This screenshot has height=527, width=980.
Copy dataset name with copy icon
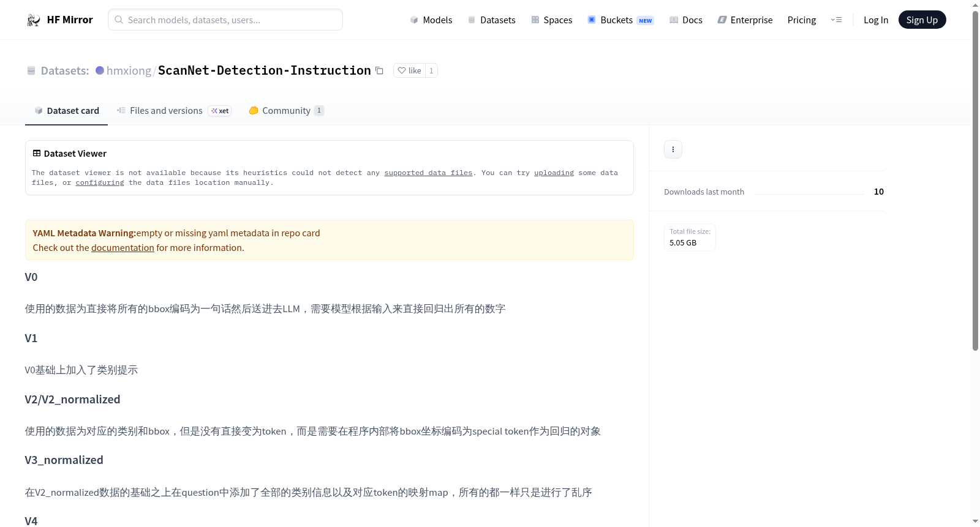point(379,70)
